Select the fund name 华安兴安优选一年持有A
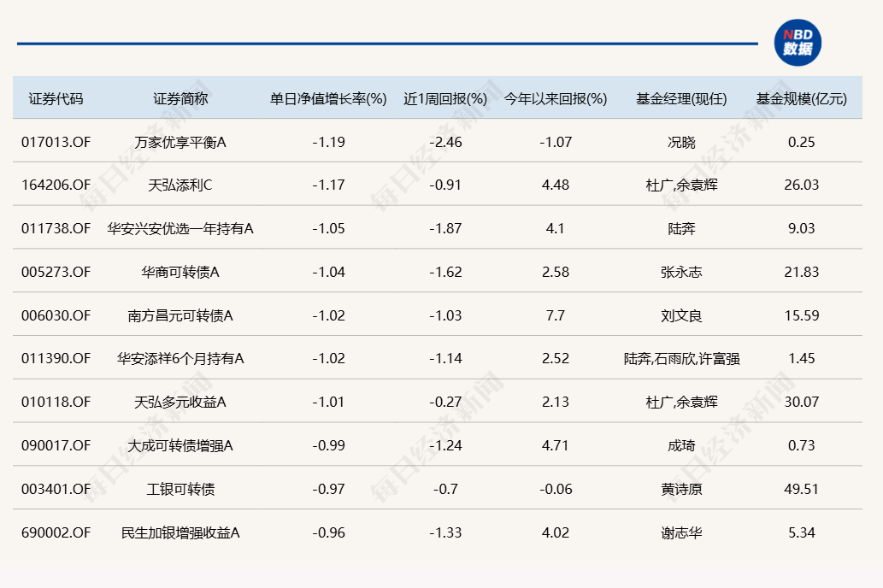883x588 pixels. (180, 228)
